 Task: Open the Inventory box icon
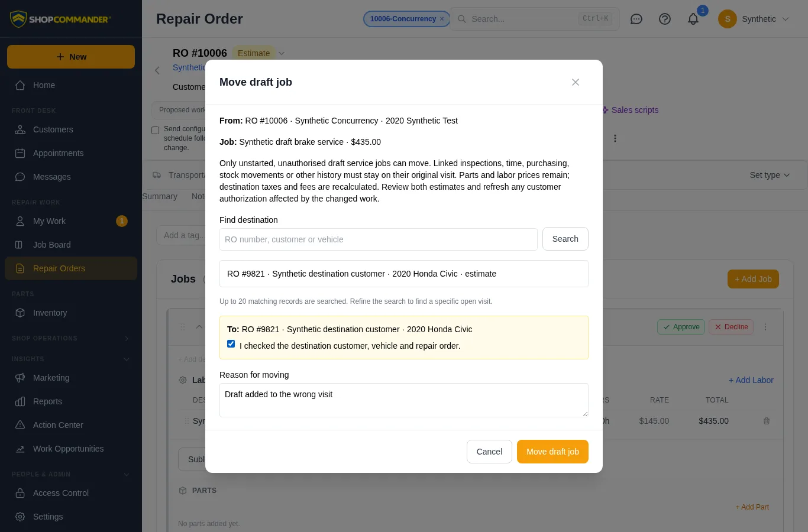coord(20,313)
